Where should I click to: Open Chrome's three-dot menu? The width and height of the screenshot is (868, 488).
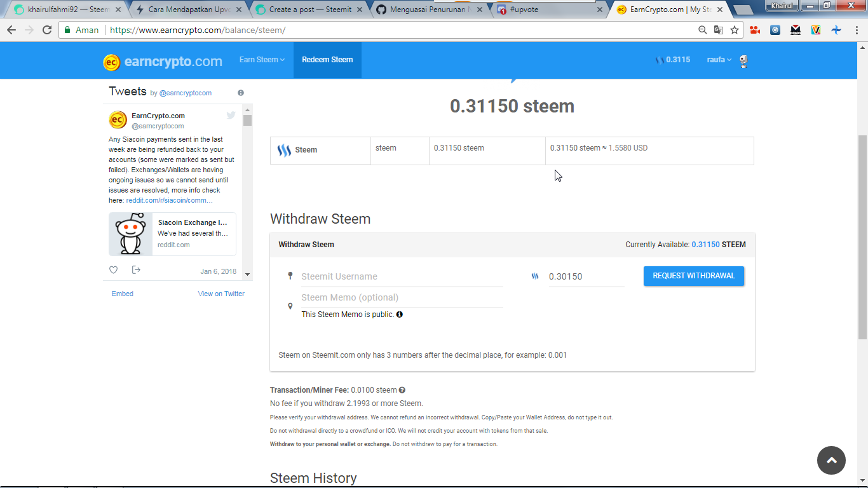click(855, 30)
